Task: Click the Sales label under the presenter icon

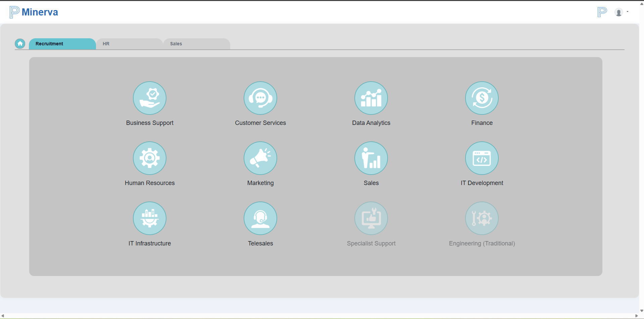Action: (371, 183)
